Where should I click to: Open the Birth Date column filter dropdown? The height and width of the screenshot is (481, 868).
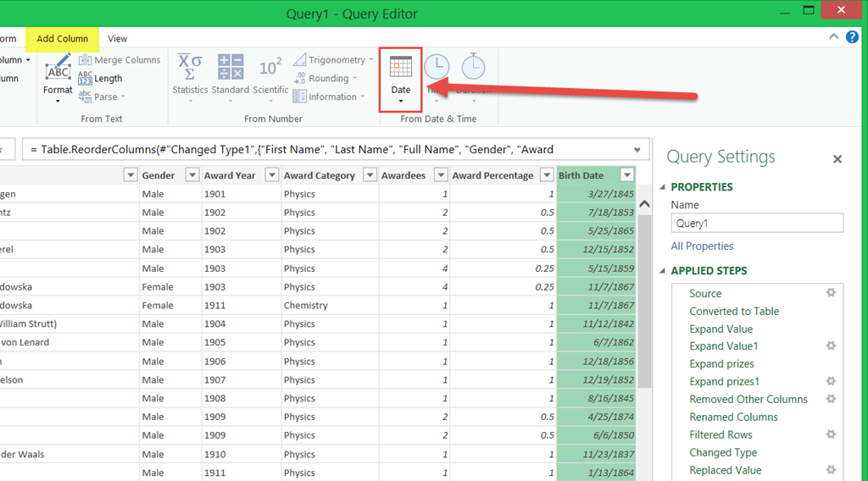pyautogui.click(x=626, y=175)
